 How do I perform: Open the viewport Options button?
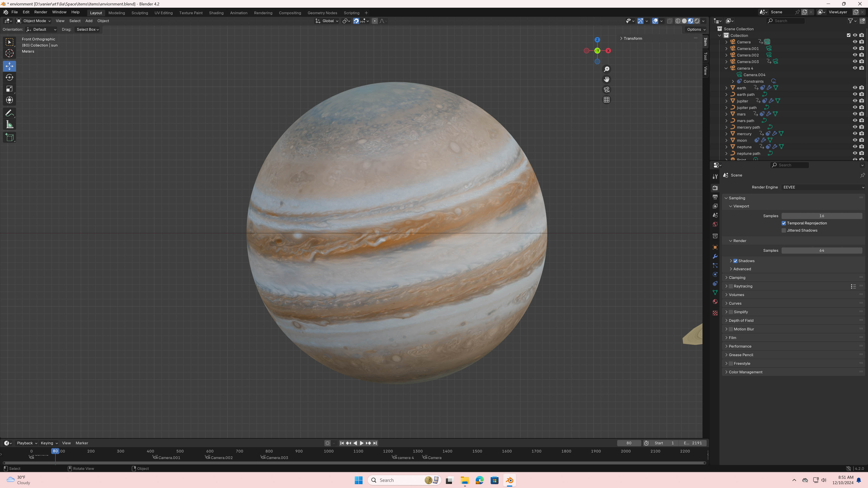[696, 29]
